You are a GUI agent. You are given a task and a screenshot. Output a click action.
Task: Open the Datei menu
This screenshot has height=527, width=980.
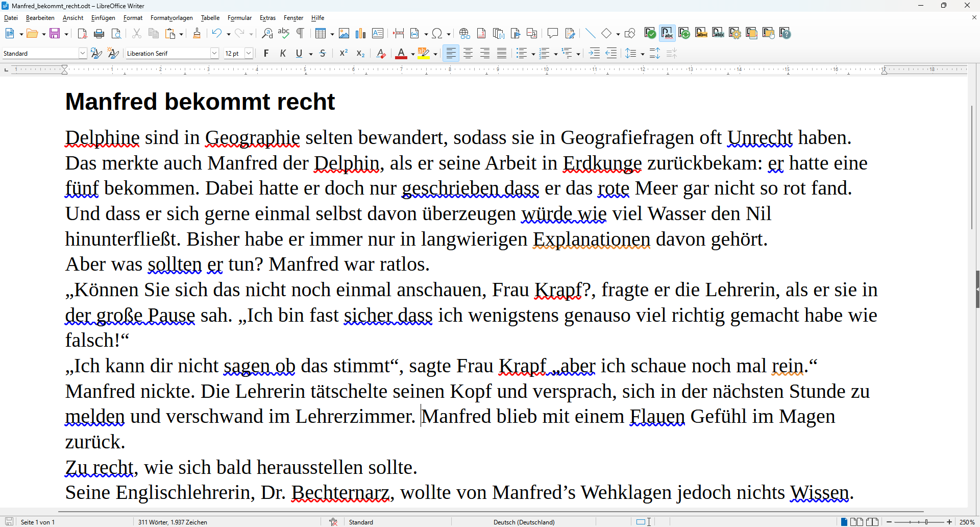[11, 18]
